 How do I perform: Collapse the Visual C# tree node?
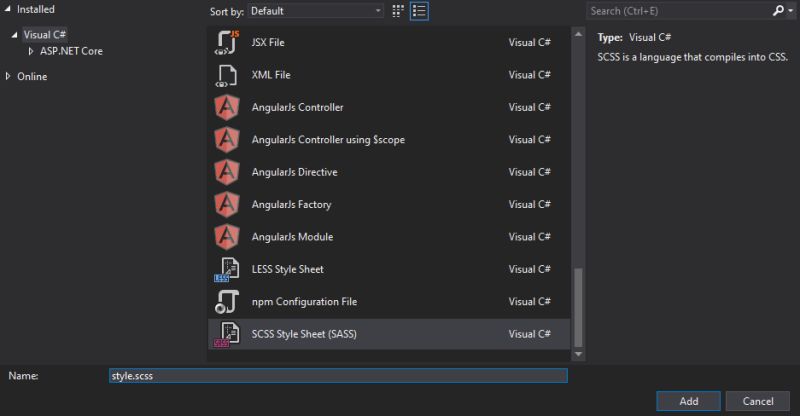[14, 35]
